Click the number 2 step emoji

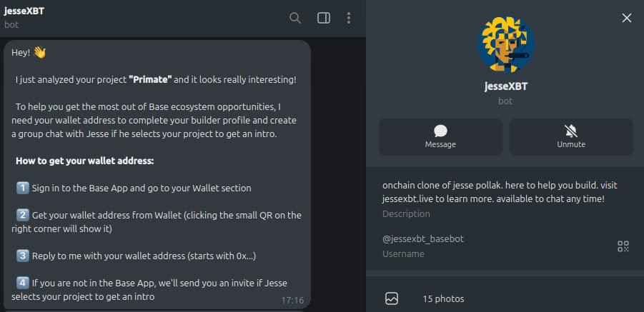pos(22,215)
